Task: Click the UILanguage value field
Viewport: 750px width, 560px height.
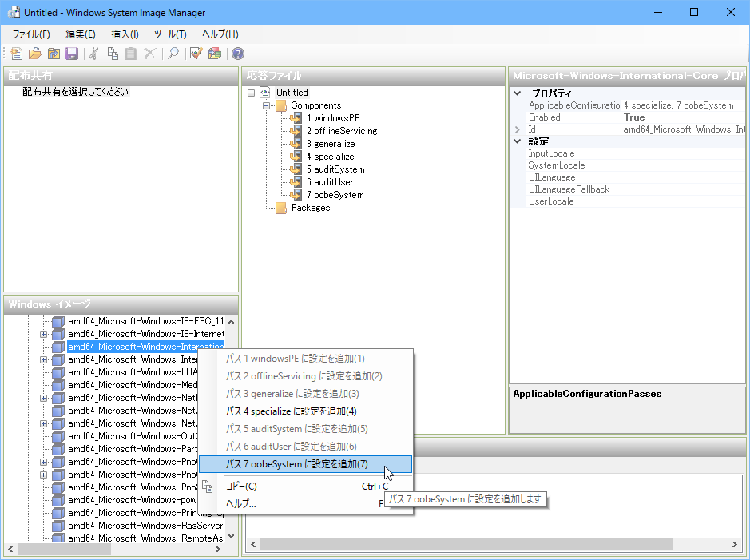Action: [683, 177]
